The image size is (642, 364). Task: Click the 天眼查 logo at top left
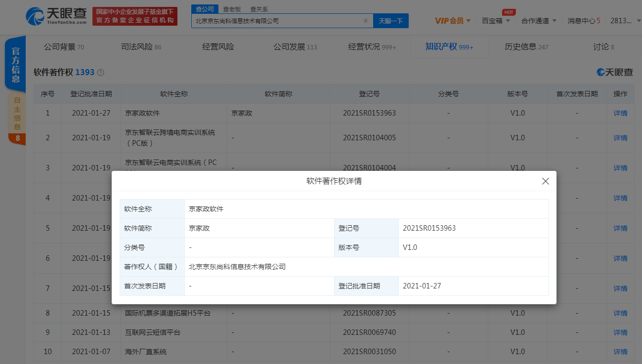(56, 16)
